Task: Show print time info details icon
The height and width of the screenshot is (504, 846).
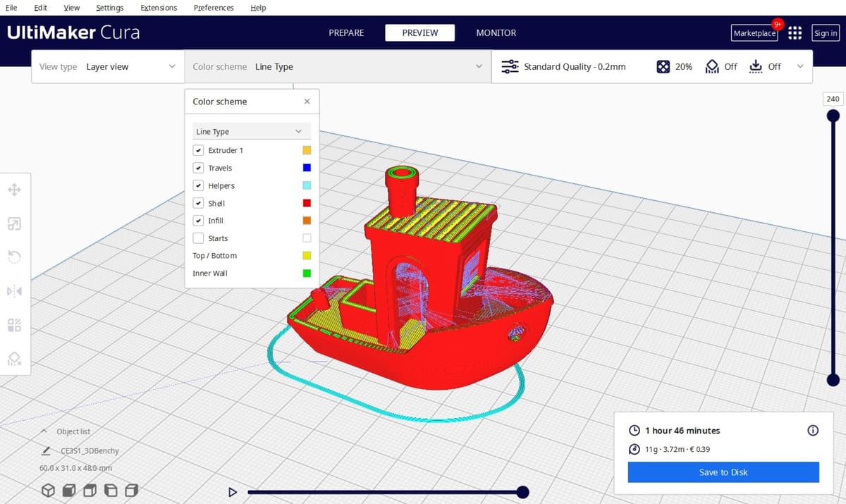Action: tap(813, 430)
